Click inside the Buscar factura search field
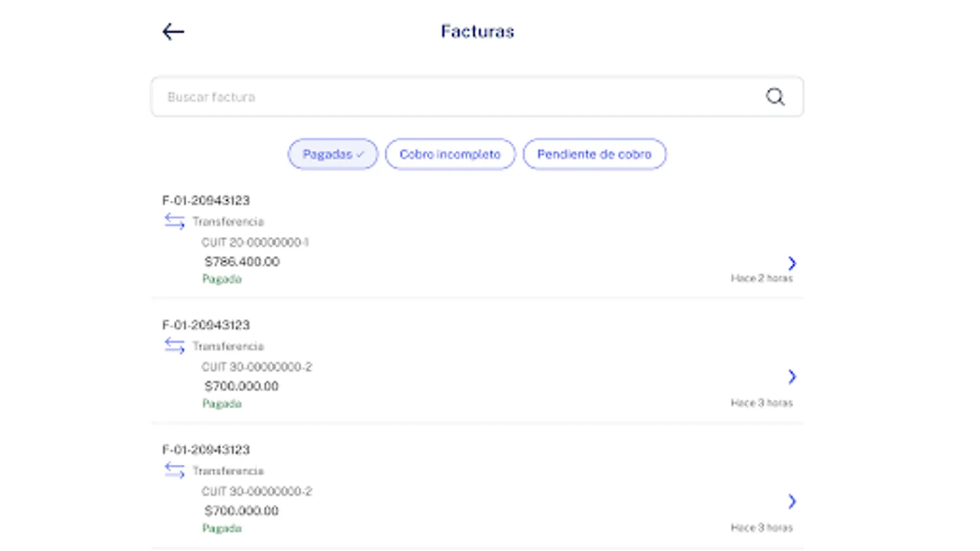 pyautogui.click(x=367, y=97)
